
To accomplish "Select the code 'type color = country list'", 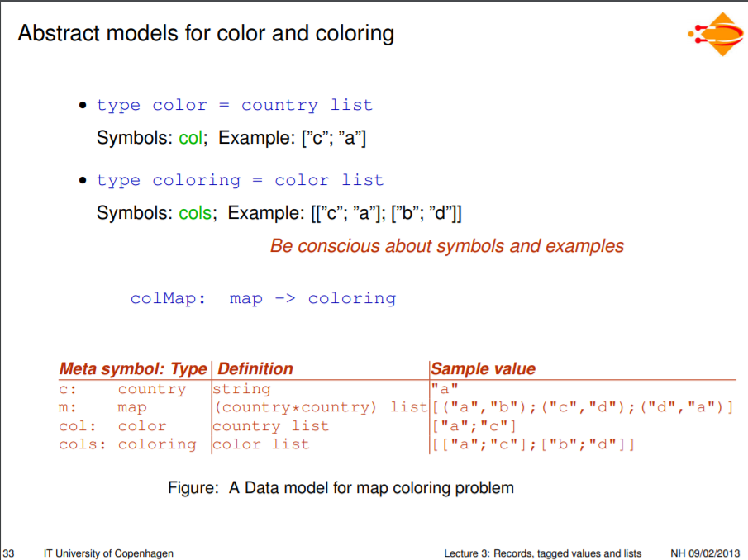I will 234,106.
